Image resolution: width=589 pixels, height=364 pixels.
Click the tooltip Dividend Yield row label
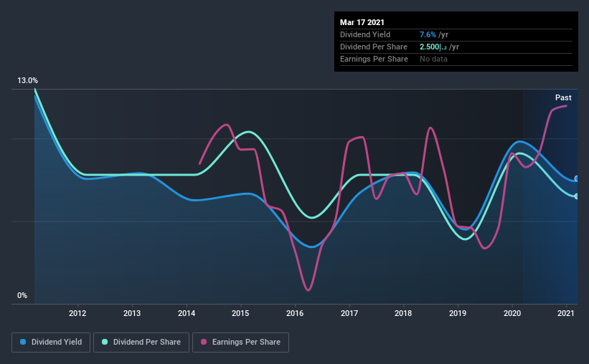(365, 34)
